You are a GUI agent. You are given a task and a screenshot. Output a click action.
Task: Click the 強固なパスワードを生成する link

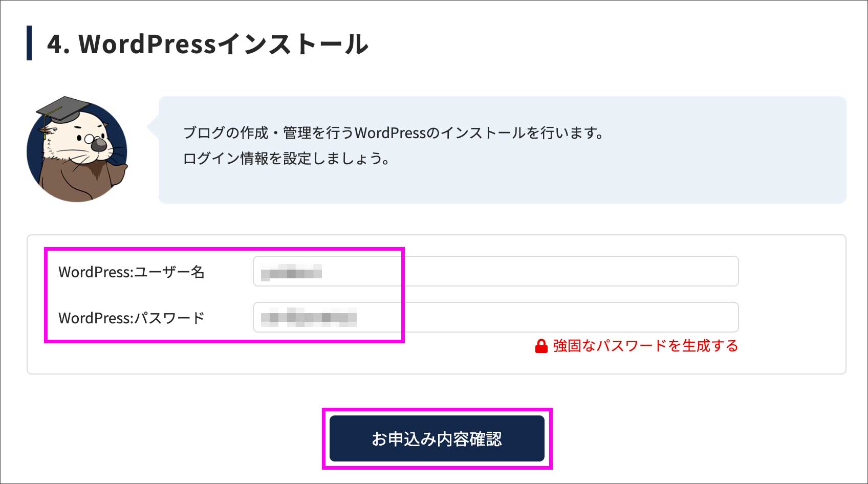point(645,346)
